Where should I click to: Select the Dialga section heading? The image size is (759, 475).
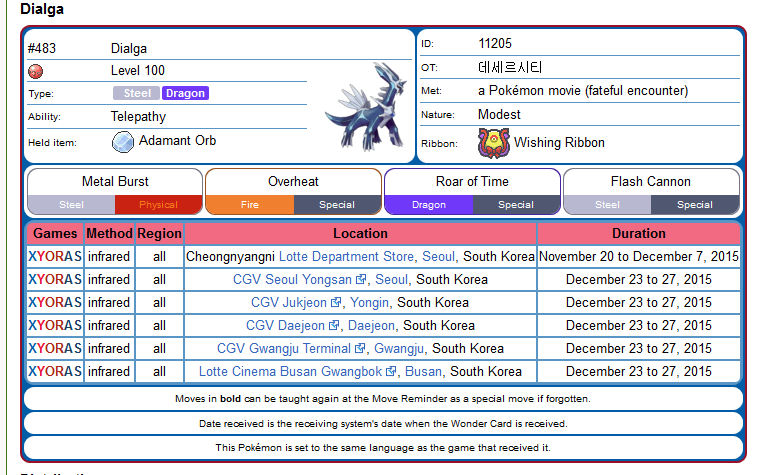(x=42, y=9)
